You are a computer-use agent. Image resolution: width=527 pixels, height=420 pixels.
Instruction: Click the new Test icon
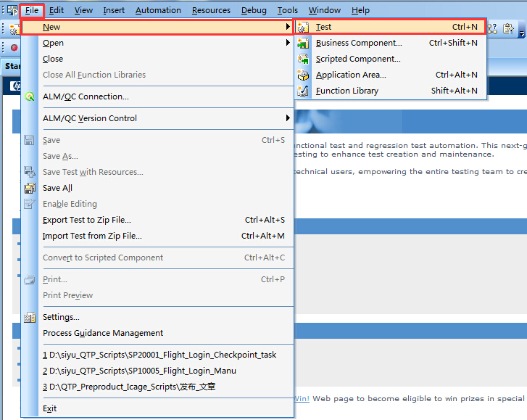[303, 27]
